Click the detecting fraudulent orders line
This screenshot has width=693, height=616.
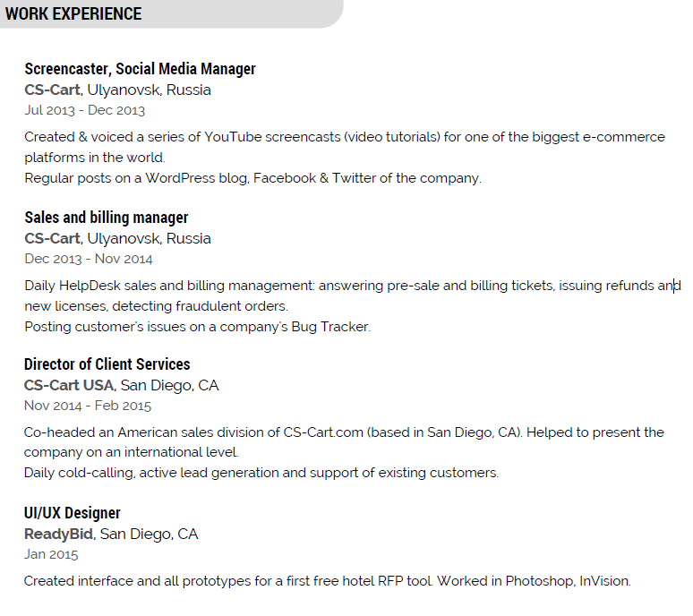pos(156,306)
